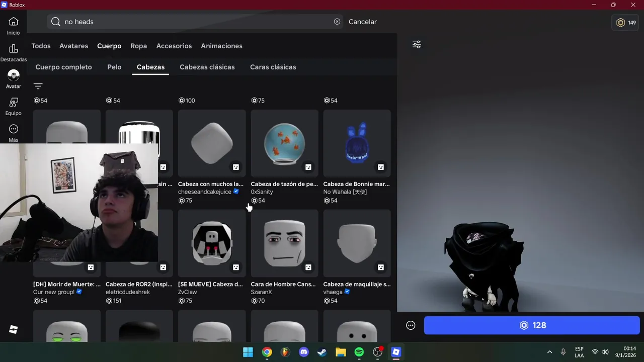Click the ESP LAA language indicator
This screenshot has width=644, height=362.
[579, 352]
